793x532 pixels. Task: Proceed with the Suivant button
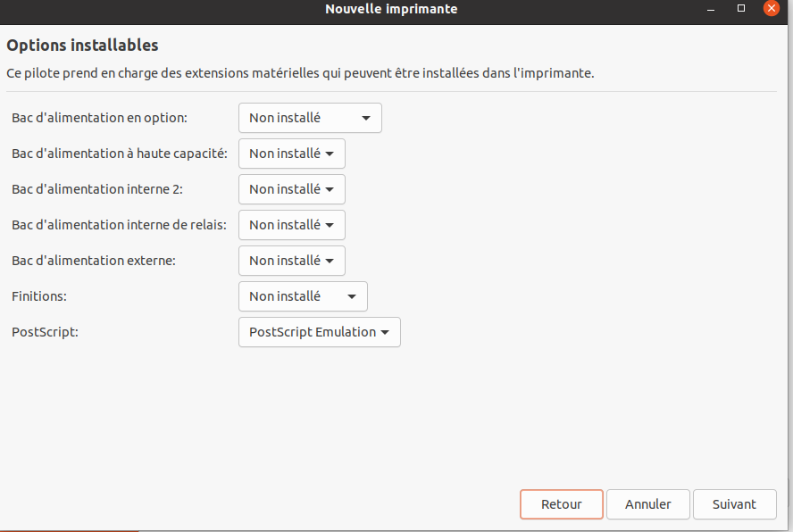(734, 504)
